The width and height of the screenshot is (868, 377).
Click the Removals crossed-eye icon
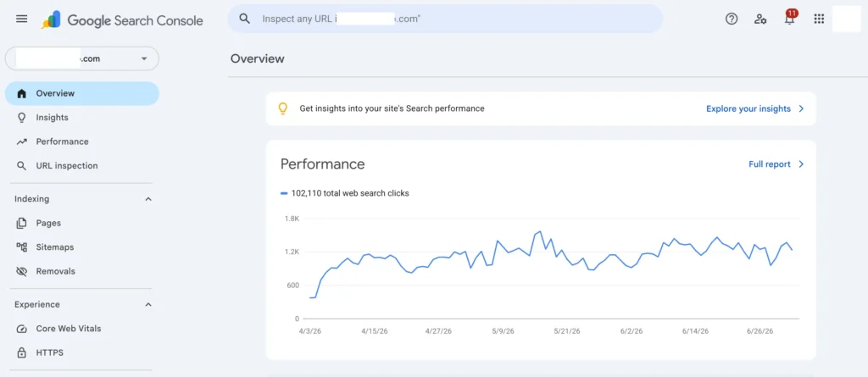pyautogui.click(x=21, y=271)
